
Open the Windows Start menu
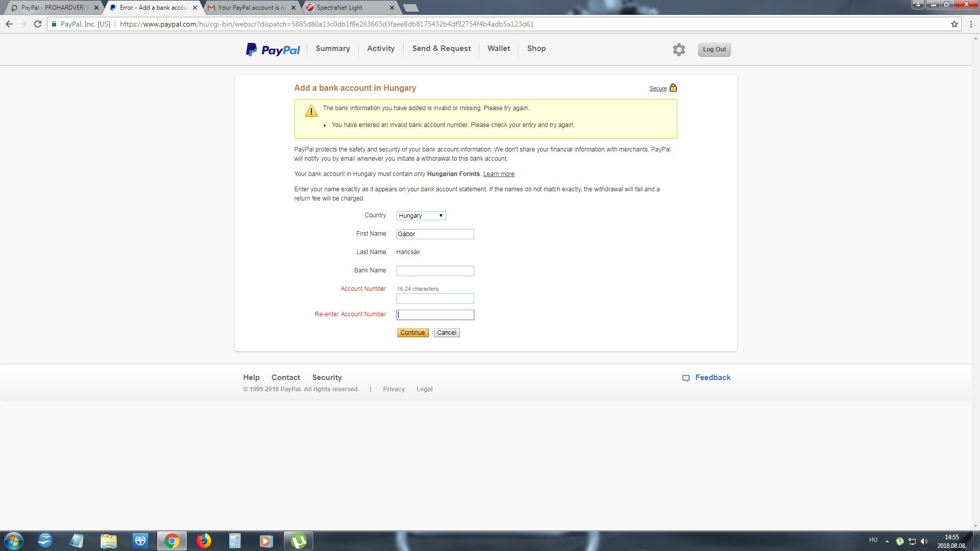point(14,541)
